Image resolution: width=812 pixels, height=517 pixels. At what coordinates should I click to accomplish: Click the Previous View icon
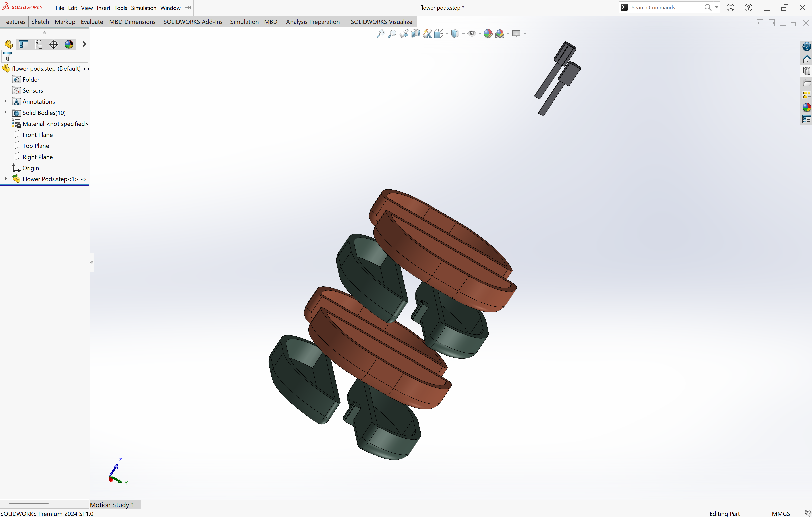click(404, 34)
